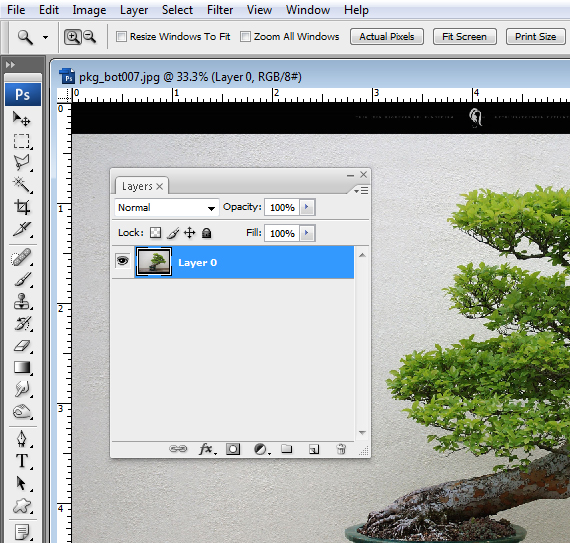Open the Image menu
570x543 pixels.
89,10
